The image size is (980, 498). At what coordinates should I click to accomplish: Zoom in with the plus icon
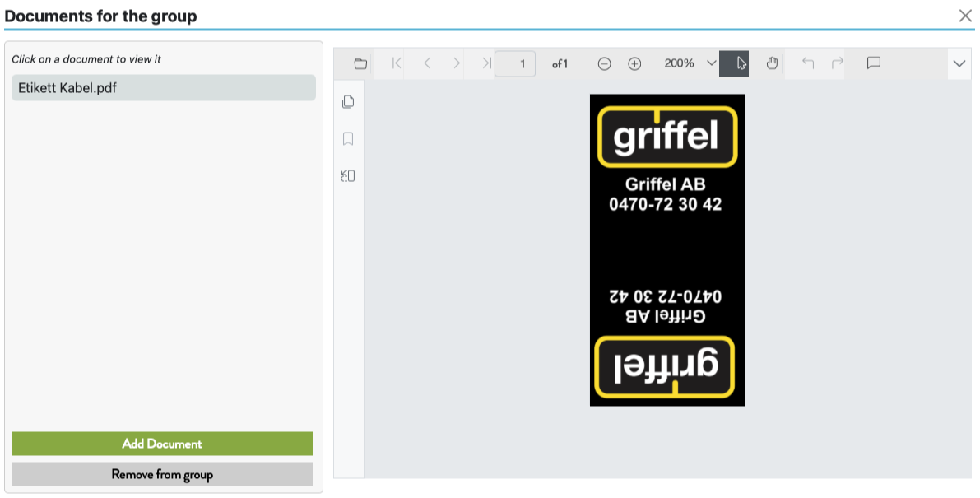[634, 63]
